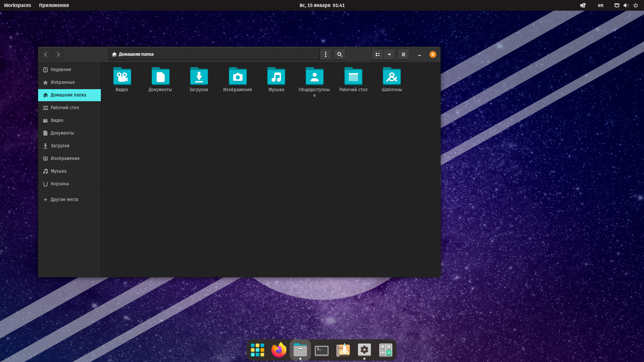The height and width of the screenshot is (362, 644).
Task: Select the Музыка folder icon
Action: (276, 77)
